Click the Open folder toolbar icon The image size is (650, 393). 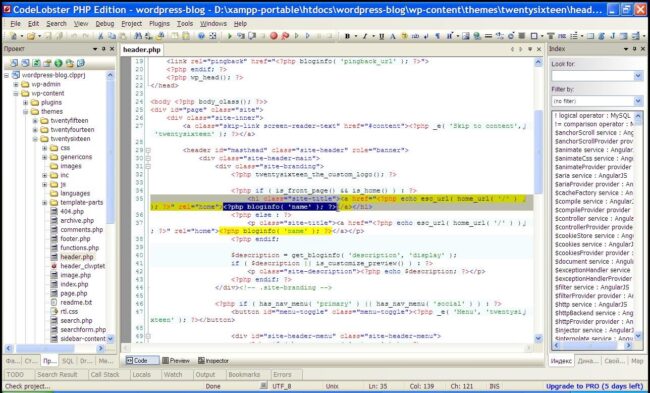31,36
